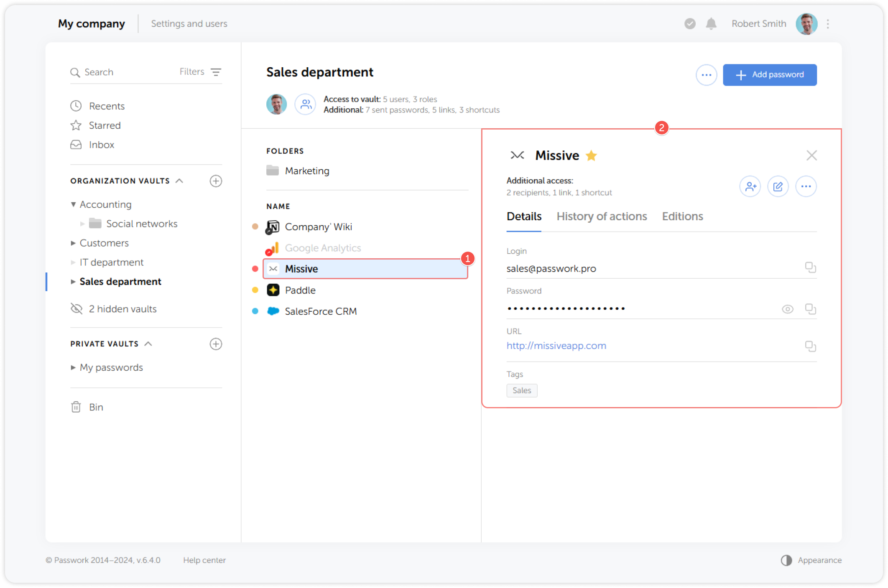The height and width of the screenshot is (588, 888).
Task: Reveal password with the eye icon
Action: coord(787,309)
